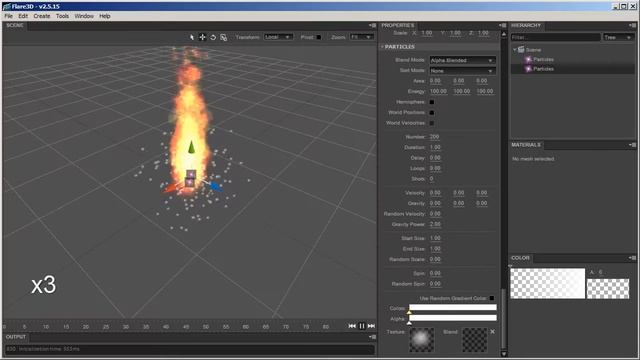Click the blue Z-axis gizmo arrow
640x360 pixels.
click(215, 187)
